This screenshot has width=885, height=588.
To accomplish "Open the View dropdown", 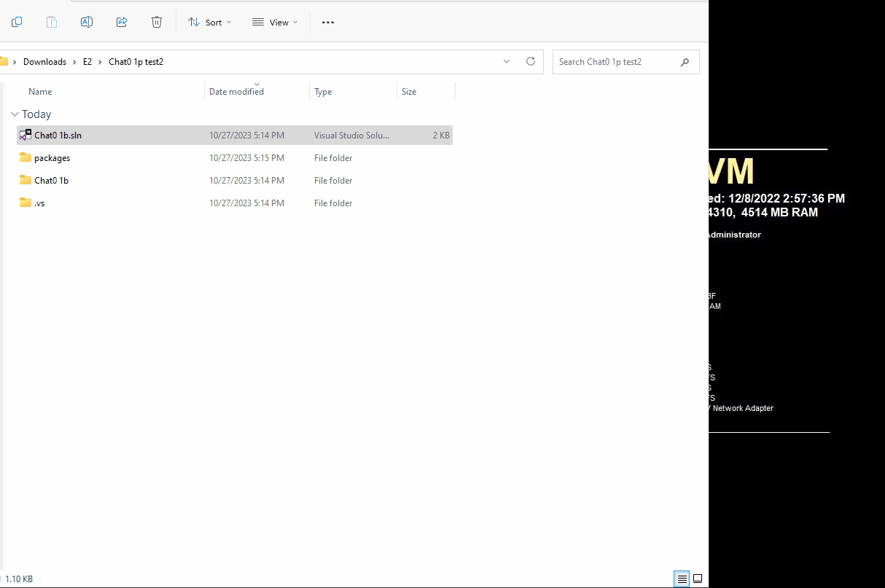I will point(274,22).
